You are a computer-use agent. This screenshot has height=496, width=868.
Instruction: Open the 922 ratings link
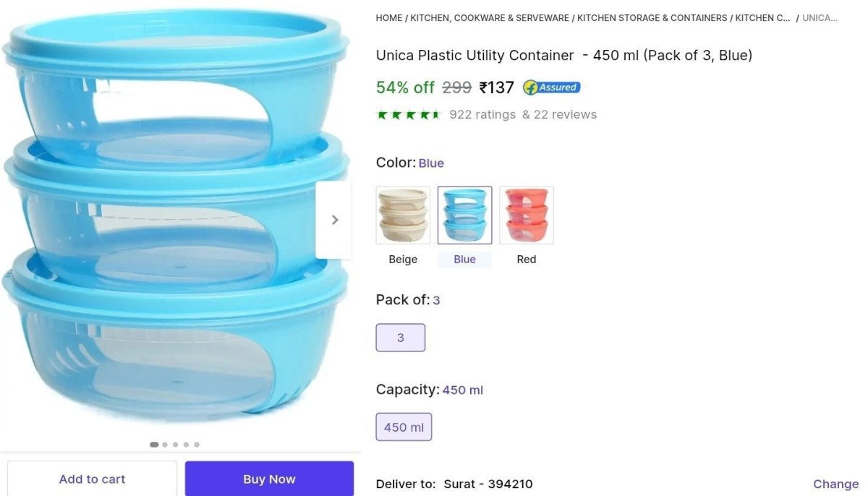click(482, 114)
